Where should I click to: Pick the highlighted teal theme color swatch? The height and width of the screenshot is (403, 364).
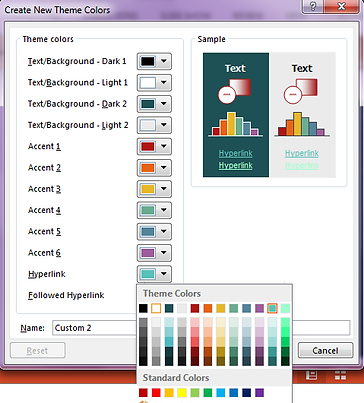(272, 308)
